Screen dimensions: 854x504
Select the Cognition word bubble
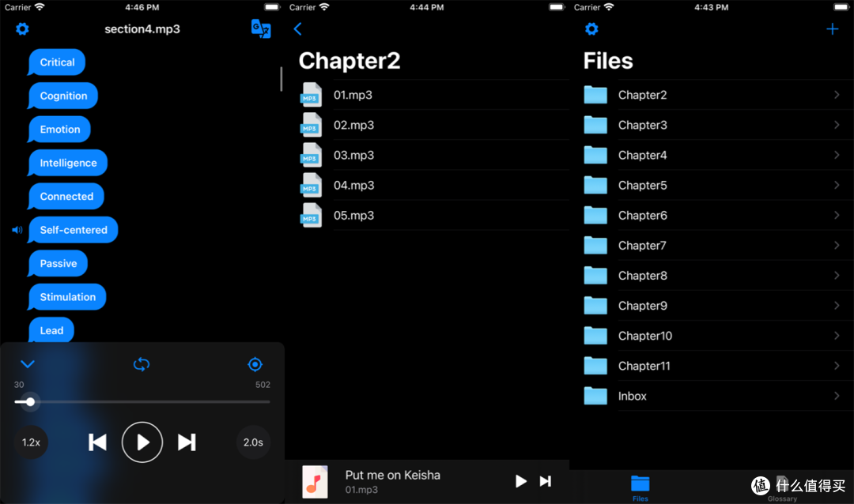click(63, 96)
